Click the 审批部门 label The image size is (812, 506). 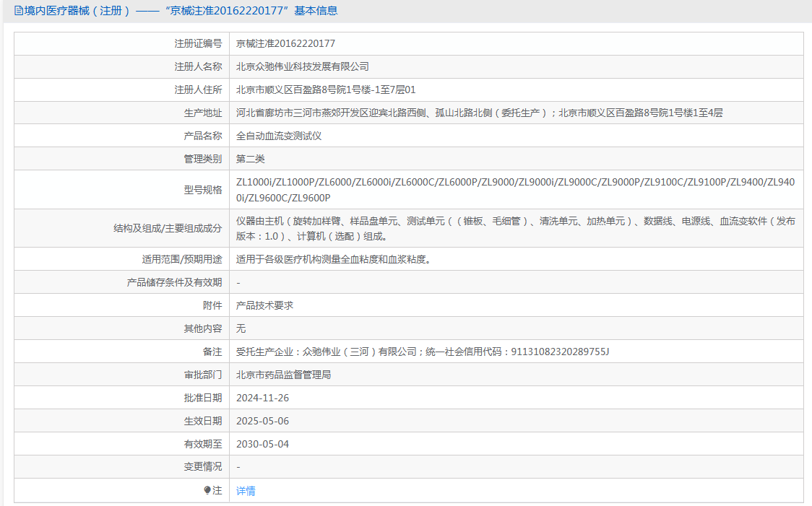click(x=203, y=375)
